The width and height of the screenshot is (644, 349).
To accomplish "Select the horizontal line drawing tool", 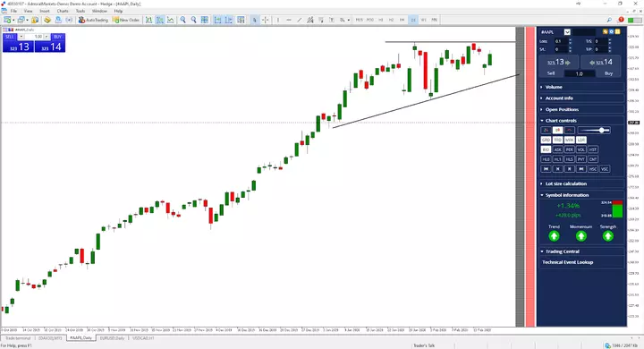I will click(x=289, y=20).
